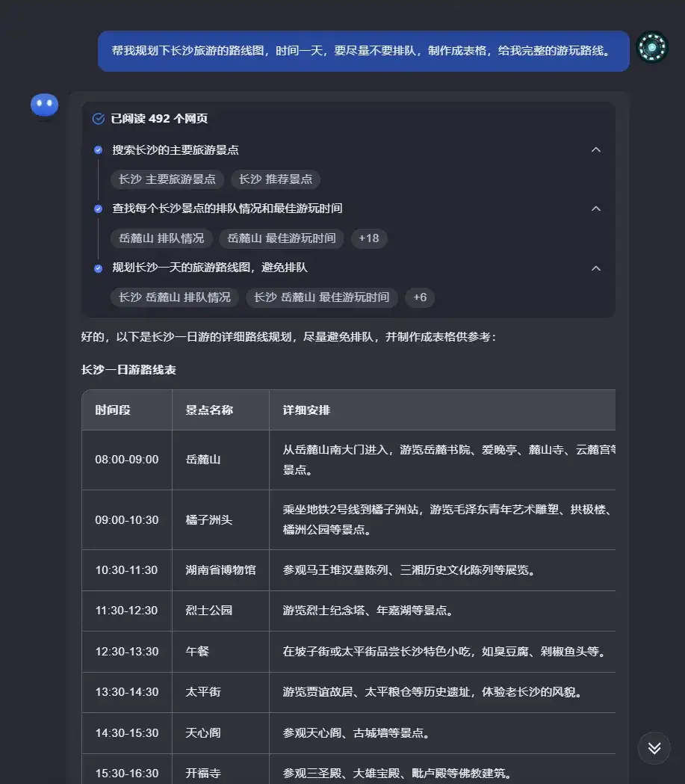This screenshot has width=685, height=784.
Task: Click the 湖南省博物馆 attraction cell
Action: tap(220, 570)
